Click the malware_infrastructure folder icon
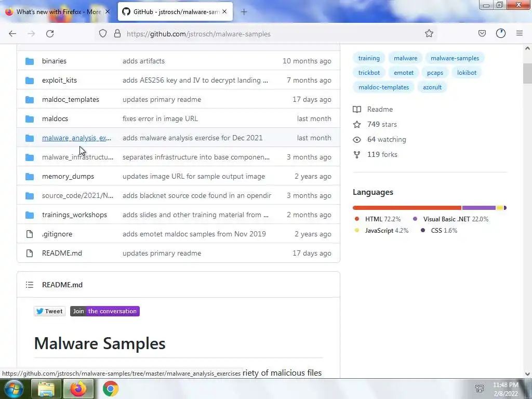 [x=30, y=157]
